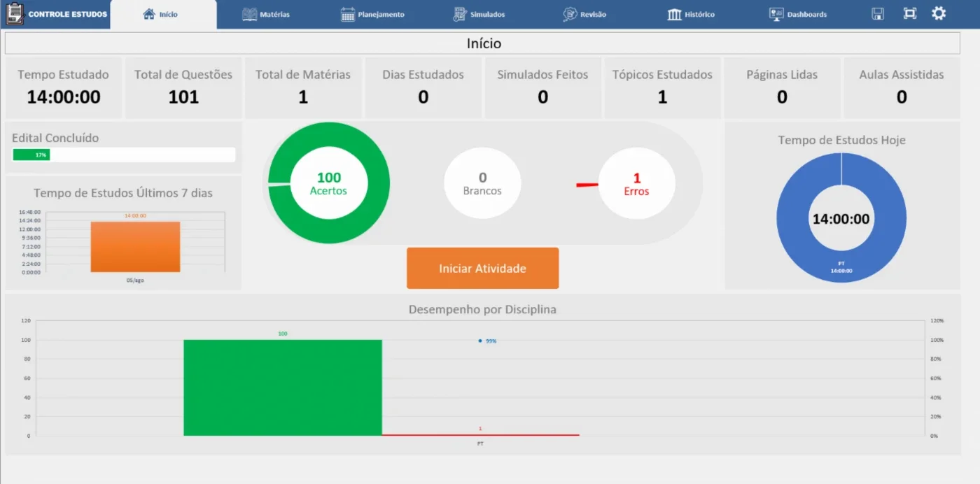This screenshot has height=484, width=980.
Task: Click the Total de Matérias card
Action: (303, 88)
